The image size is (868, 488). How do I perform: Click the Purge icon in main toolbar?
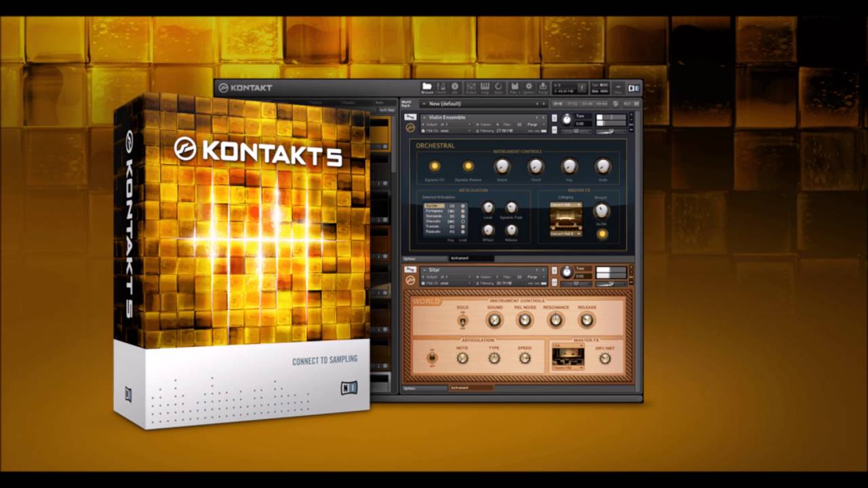pyautogui.click(x=543, y=87)
